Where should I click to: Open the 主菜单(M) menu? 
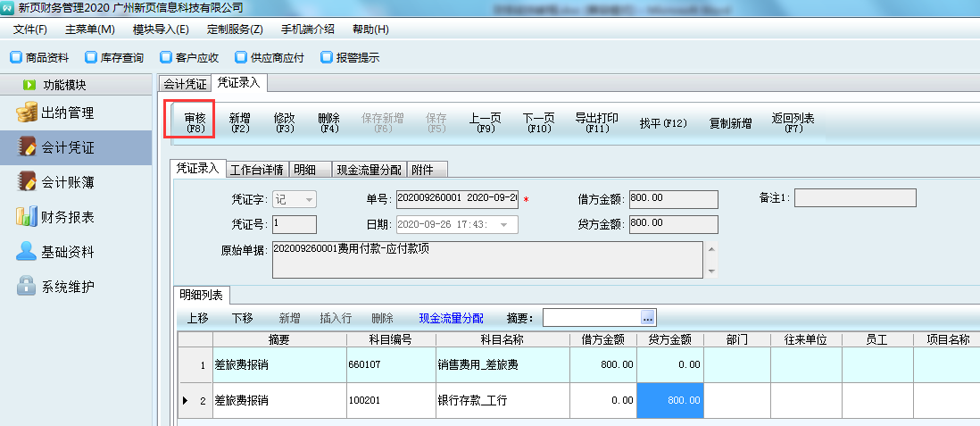89,29
